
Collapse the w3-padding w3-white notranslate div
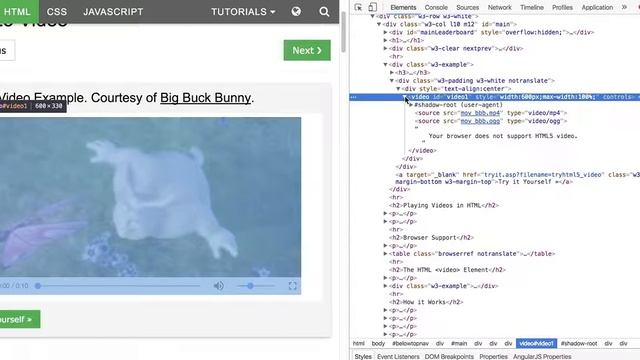pyautogui.click(x=392, y=81)
